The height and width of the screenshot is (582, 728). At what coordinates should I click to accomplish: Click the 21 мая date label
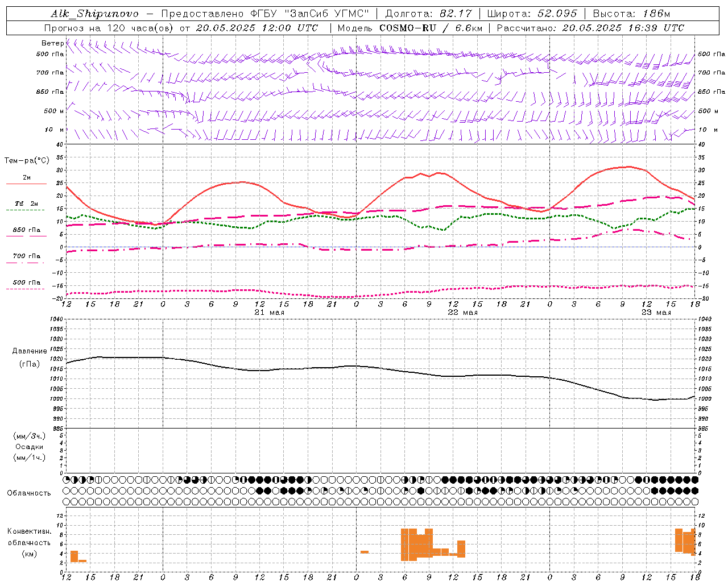pyautogui.click(x=270, y=313)
